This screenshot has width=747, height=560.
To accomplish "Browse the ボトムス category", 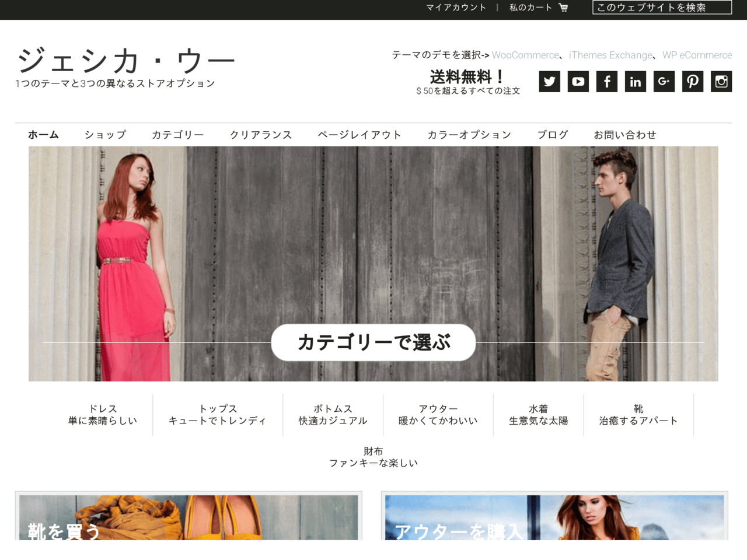I will point(333,415).
